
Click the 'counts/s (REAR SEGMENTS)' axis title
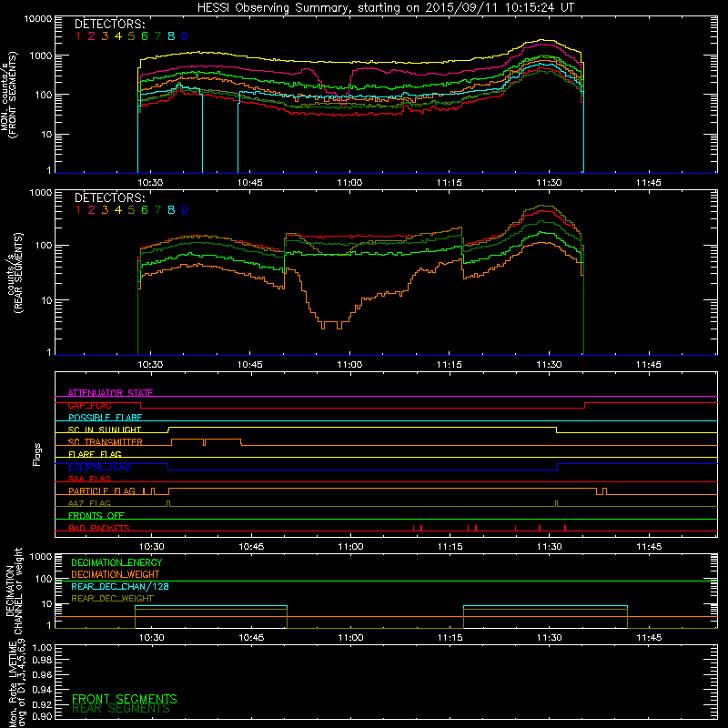click(x=14, y=272)
